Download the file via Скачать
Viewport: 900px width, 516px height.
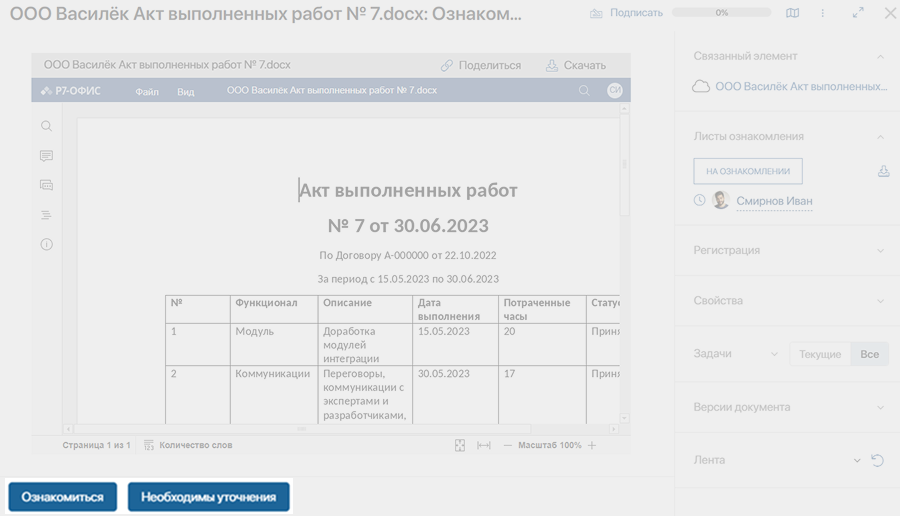[x=576, y=65]
